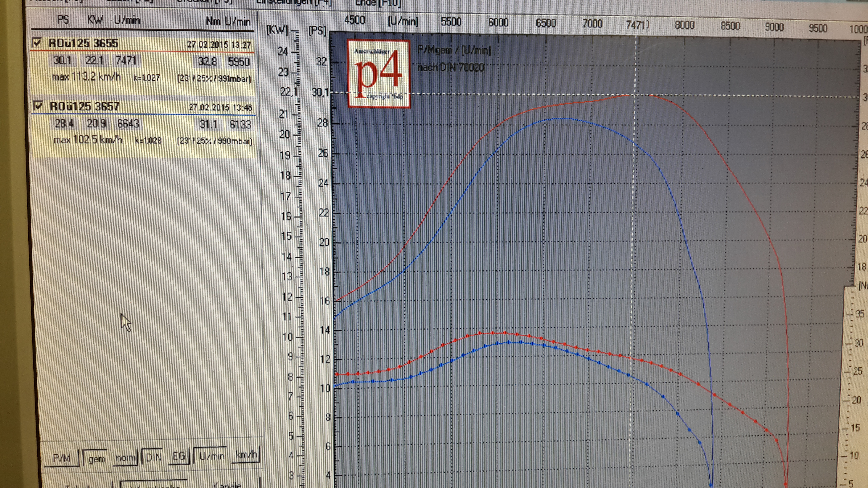Click max 102.5 km/h text
This screenshot has height=488, width=868.
pyautogui.click(x=88, y=139)
